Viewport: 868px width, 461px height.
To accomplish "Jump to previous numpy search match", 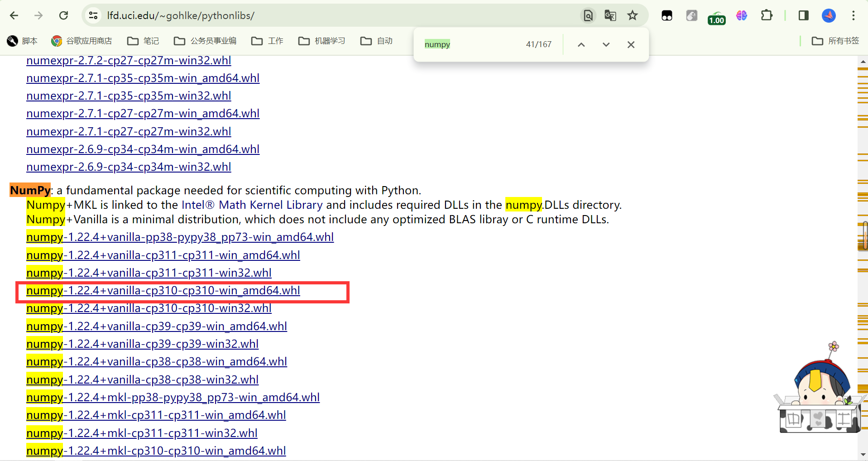I will 581,44.
